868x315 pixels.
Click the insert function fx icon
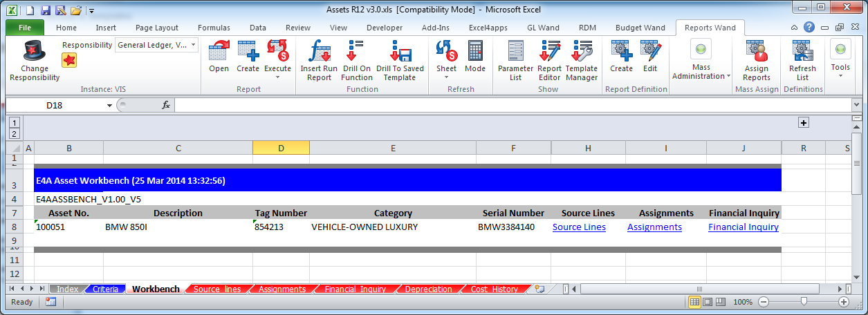click(166, 105)
